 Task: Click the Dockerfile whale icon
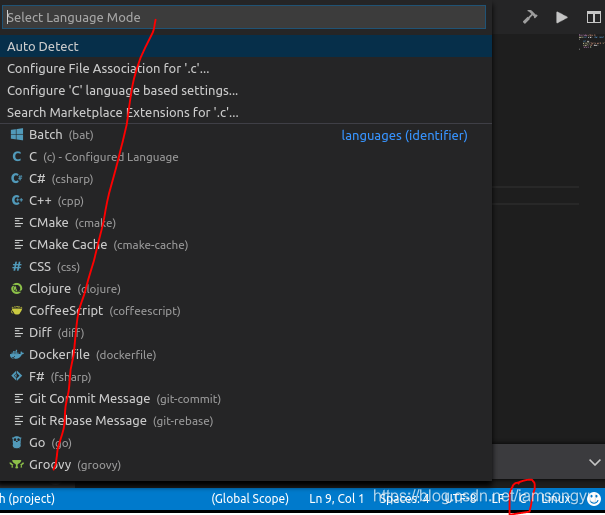click(17, 355)
